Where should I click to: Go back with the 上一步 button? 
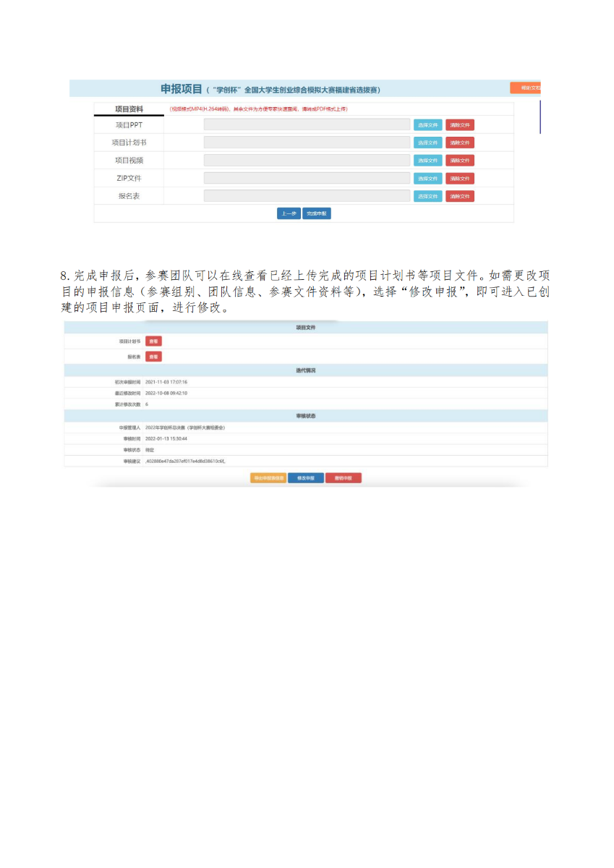[289, 213]
